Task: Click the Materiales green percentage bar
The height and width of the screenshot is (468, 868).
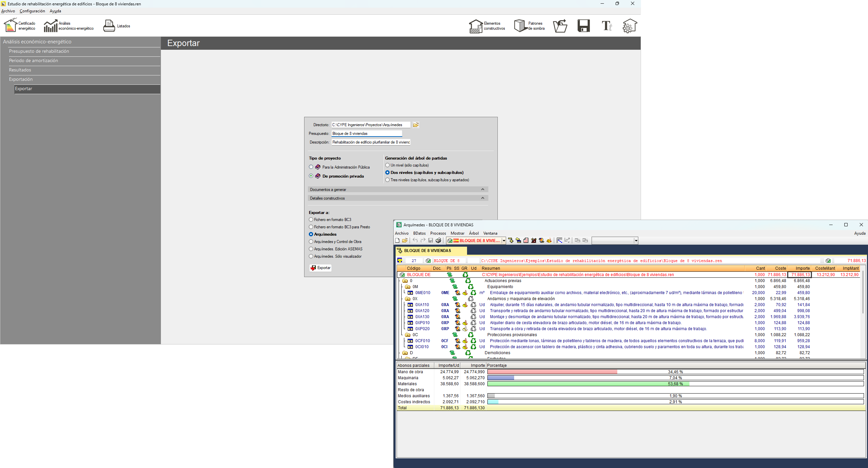Action: [588, 384]
